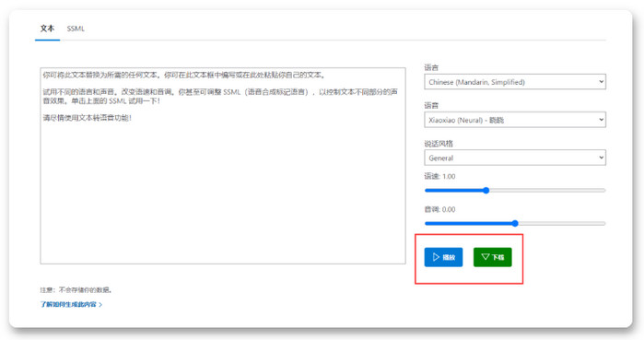Image resolution: width=644 pixels, height=340 pixels.
Task: Switch to the SSML tab
Action: [x=76, y=29]
